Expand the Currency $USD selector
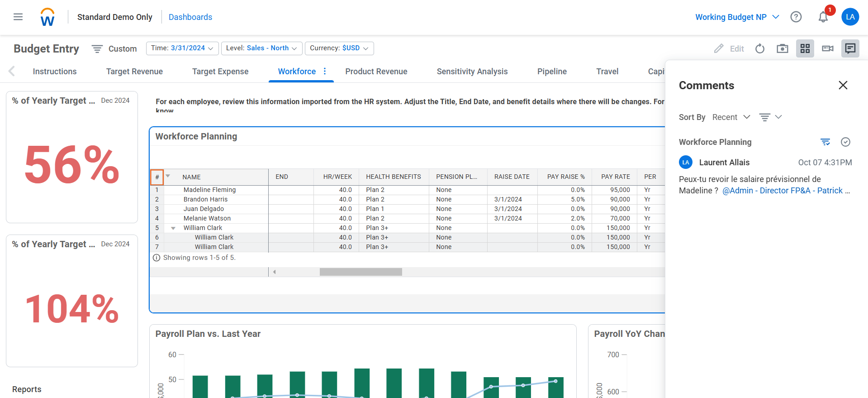This screenshot has height=398, width=868. tap(339, 48)
